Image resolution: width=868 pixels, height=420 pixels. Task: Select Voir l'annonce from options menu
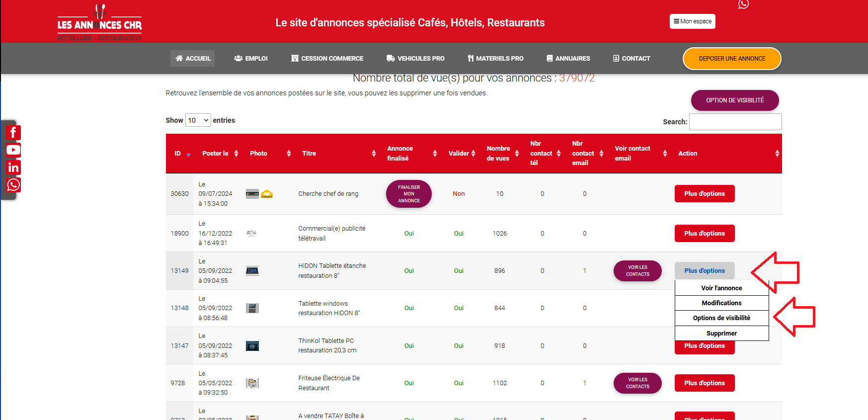pos(721,288)
